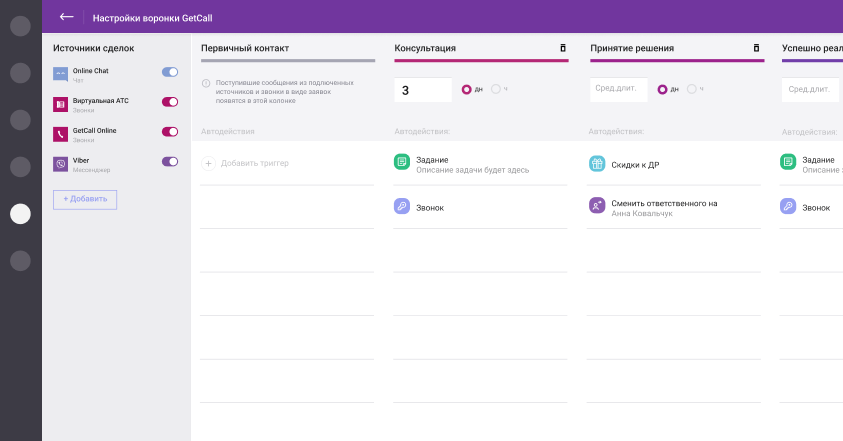Image resolution: width=843 pixels, height=441 pixels.
Task: Click the green Задание icon under Консультация
Action: pyautogui.click(x=402, y=161)
